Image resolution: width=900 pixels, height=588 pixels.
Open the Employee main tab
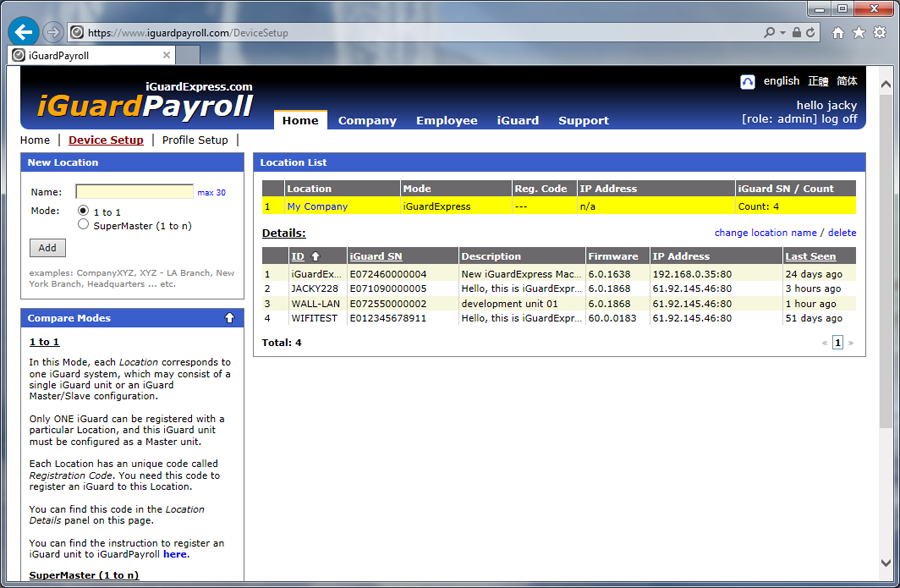click(x=447, y=121)
